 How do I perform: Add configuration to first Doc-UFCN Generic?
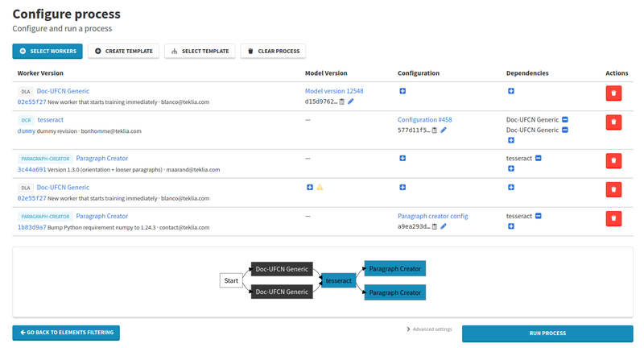(402, 91)
